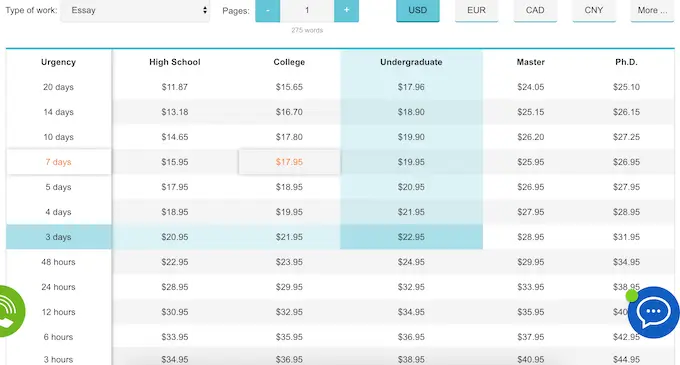Click the High School column header
Screen dimensions: 680x365
(x=175, y=62)
